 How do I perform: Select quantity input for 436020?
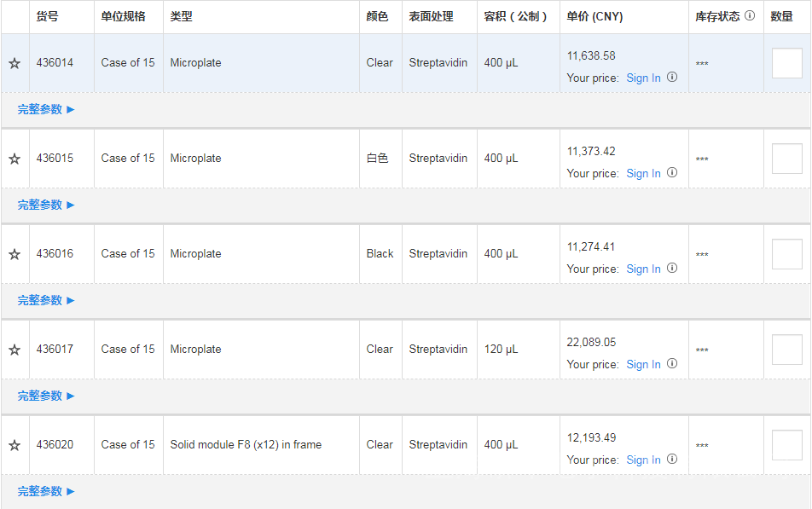point(786,445)
